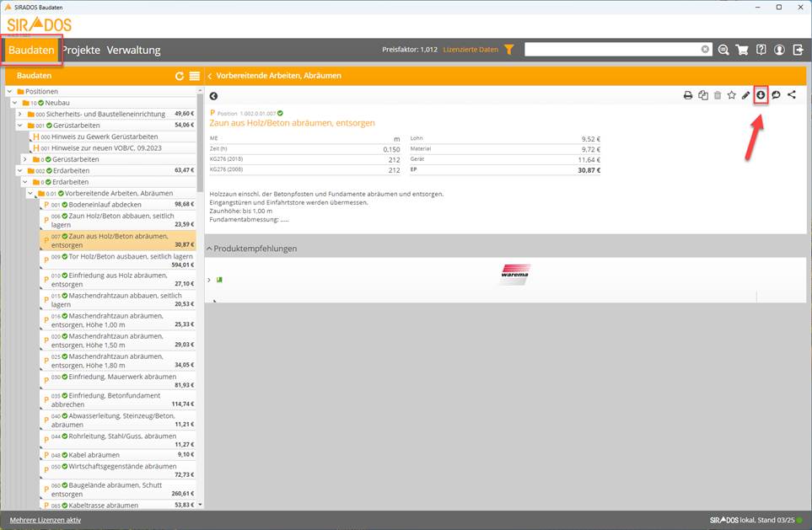The width and height of the screenshot is (812, 530).
Task: Select position Kabeltrasse abräumen
Action: (118, 506)
